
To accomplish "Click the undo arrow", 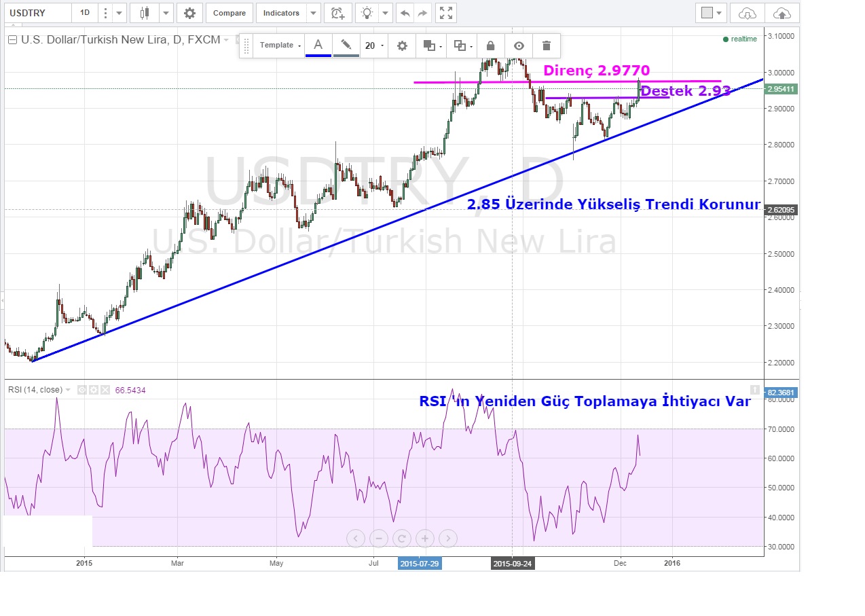I will pyautogui.click(x=405, y=13).
